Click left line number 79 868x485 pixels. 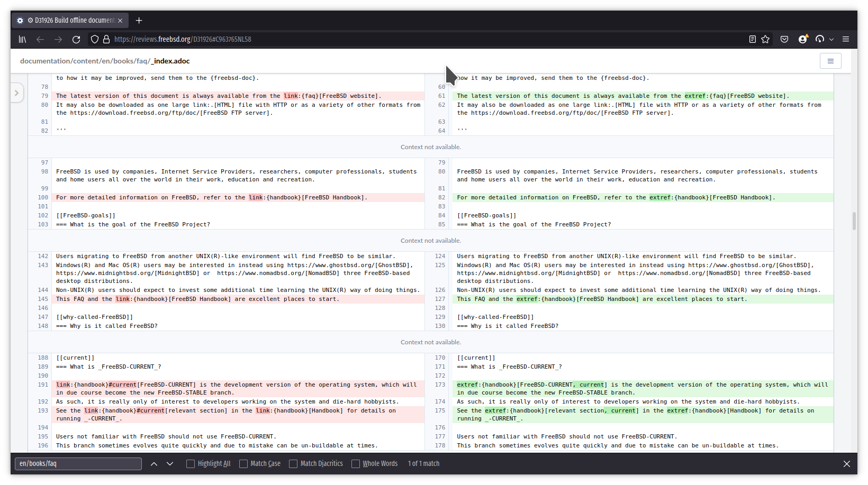click(x=44, y=96)
